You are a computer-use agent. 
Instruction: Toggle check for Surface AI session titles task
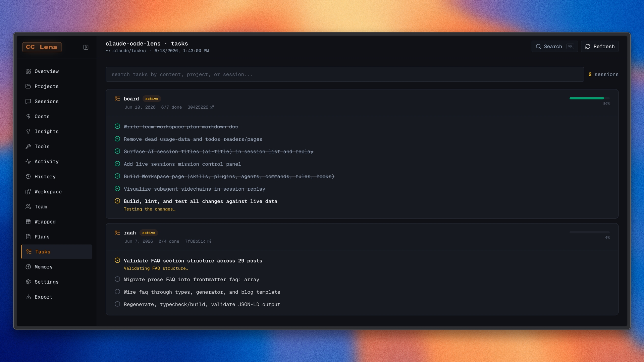tap(117, 151)
